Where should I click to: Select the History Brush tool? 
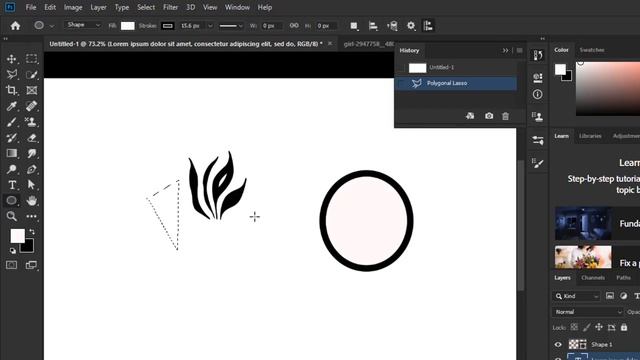[x=11, y=138]
